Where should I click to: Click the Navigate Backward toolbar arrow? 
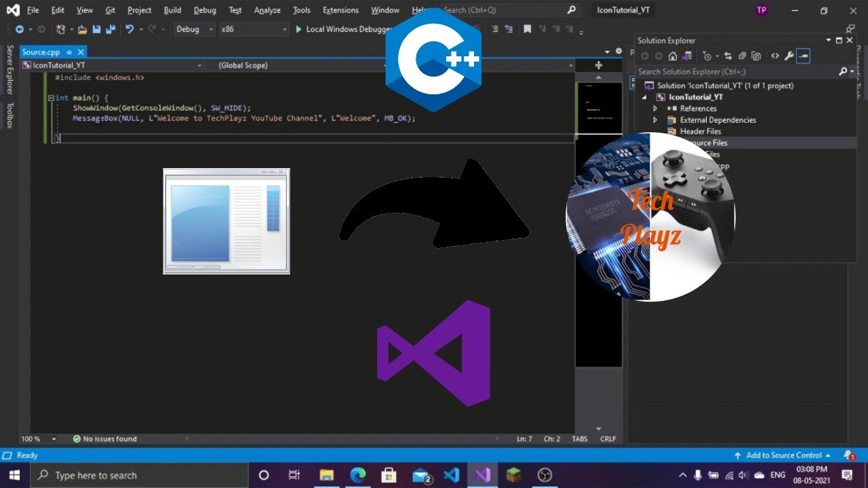pos(20,29)
